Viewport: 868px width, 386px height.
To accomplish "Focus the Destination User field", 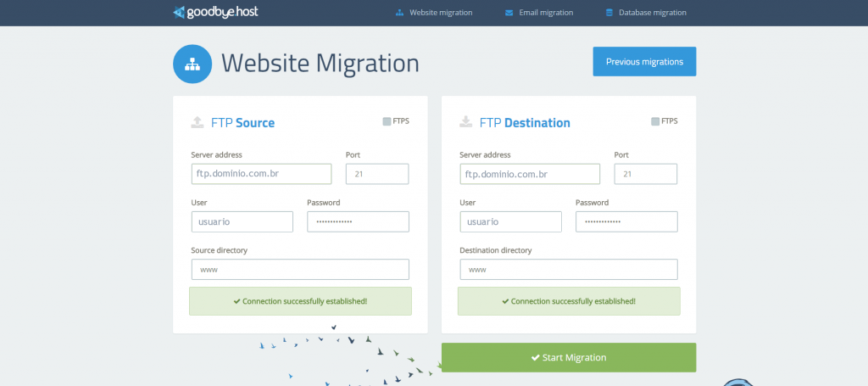I will [x=510, y=221].
